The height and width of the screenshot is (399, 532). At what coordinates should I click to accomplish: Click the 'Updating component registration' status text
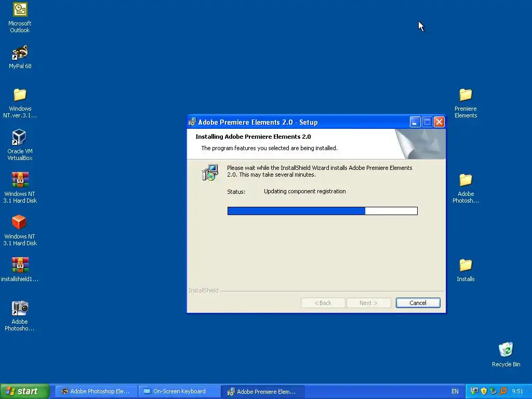tap(304, 191)
